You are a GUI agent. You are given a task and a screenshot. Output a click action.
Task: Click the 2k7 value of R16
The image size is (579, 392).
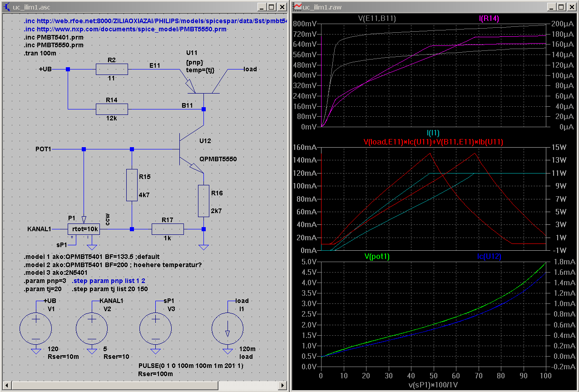[x=217, y=211]
